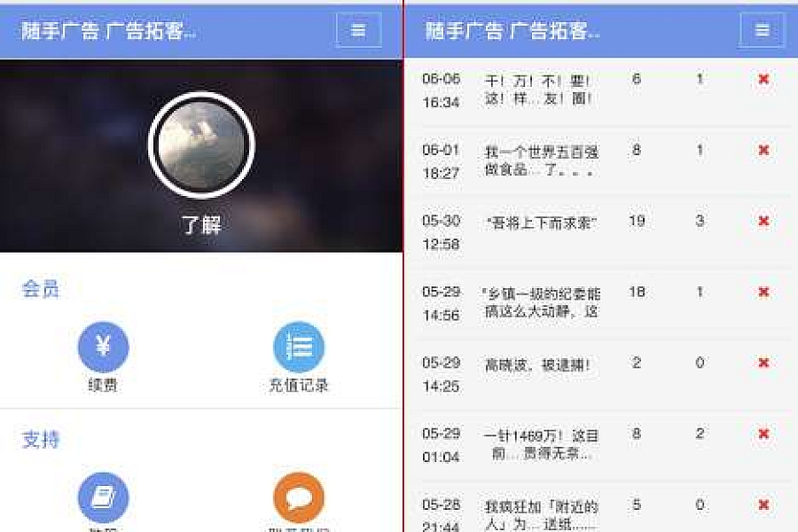Viewport: 798px width, 532px height.
Task: Delete the 06-06 16:34 entry
Action: pyautogui.click(x=763, y=79)
